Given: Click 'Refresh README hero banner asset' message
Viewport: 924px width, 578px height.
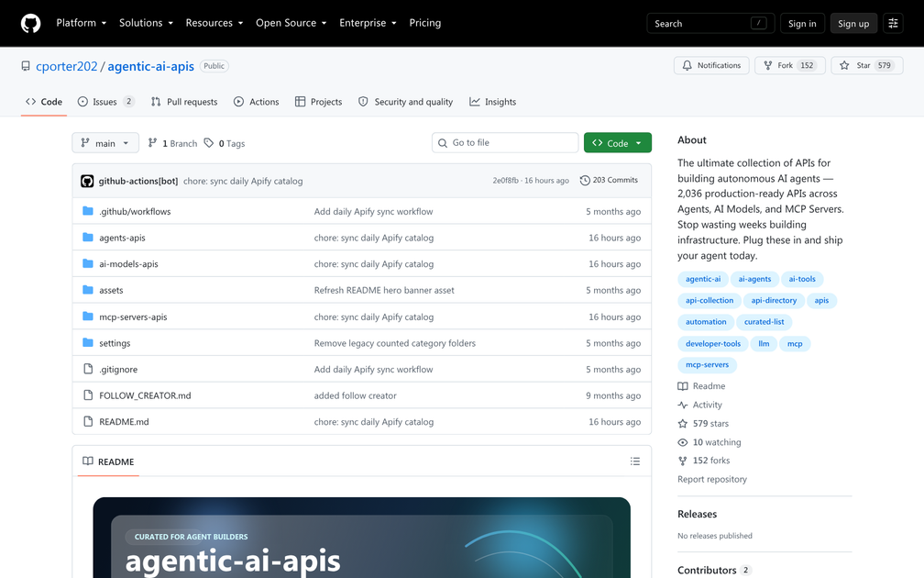Looking at the screenshot, I should 384,290.
